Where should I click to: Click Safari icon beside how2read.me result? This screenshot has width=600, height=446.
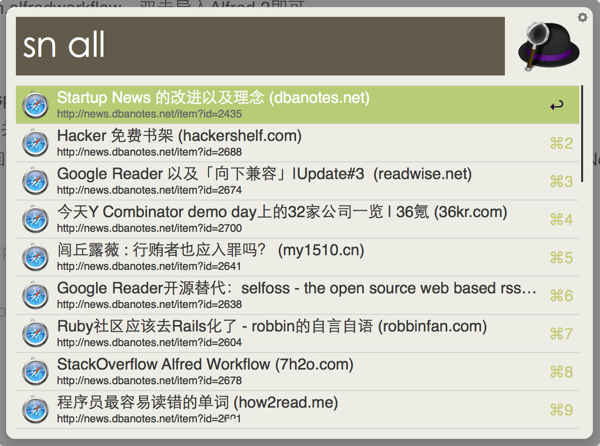tap(35, 410)
